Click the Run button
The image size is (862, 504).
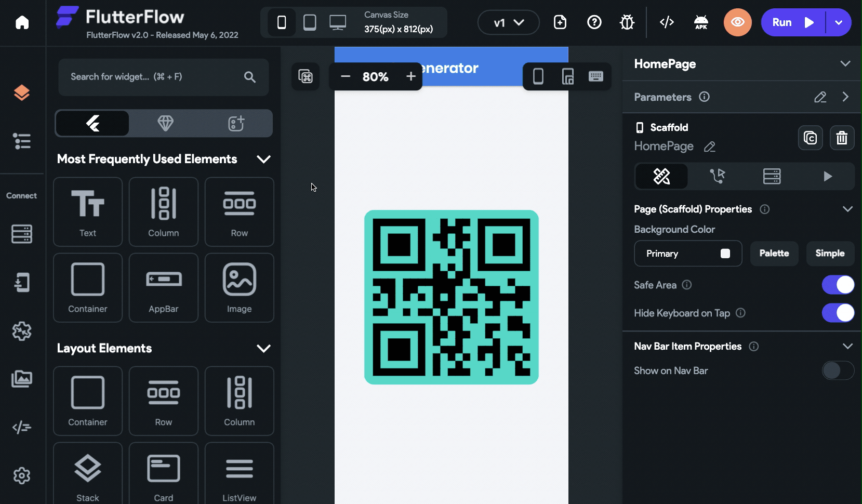(x=793, y=22)
